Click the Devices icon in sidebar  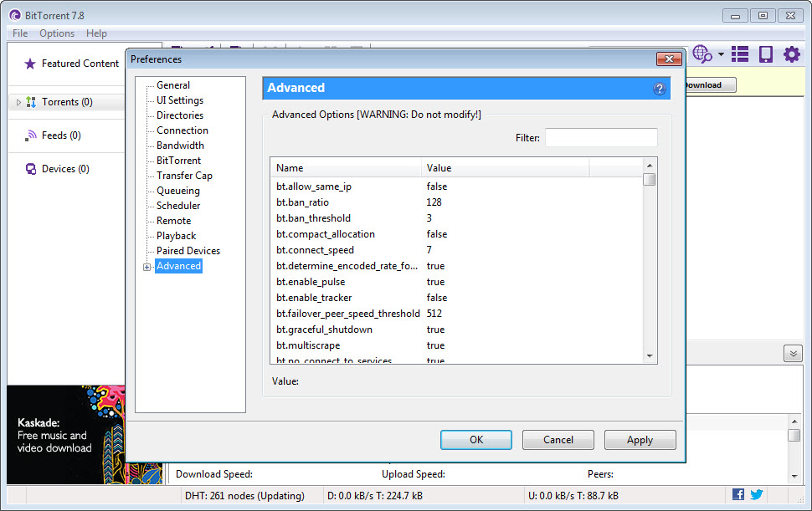[x=31, y=169]
